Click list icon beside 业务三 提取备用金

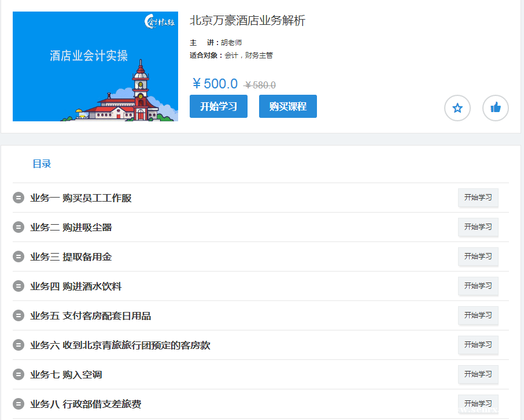tap(19, 257)
